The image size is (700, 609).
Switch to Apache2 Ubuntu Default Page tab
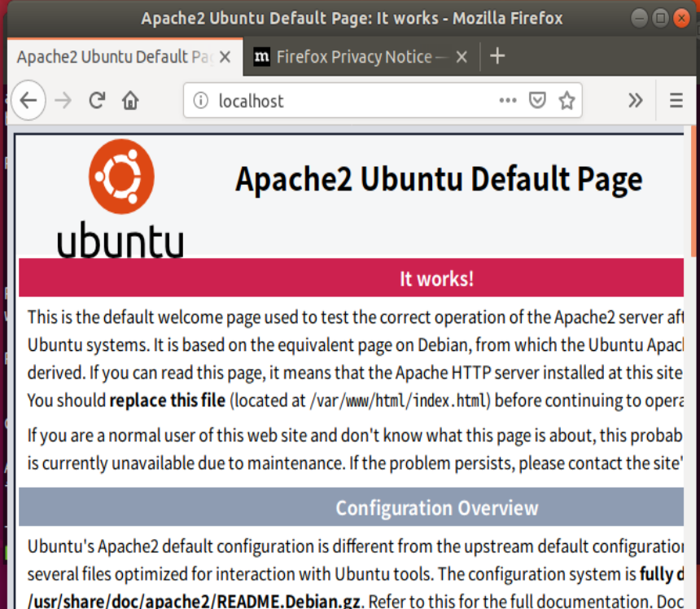pos(125,57)
